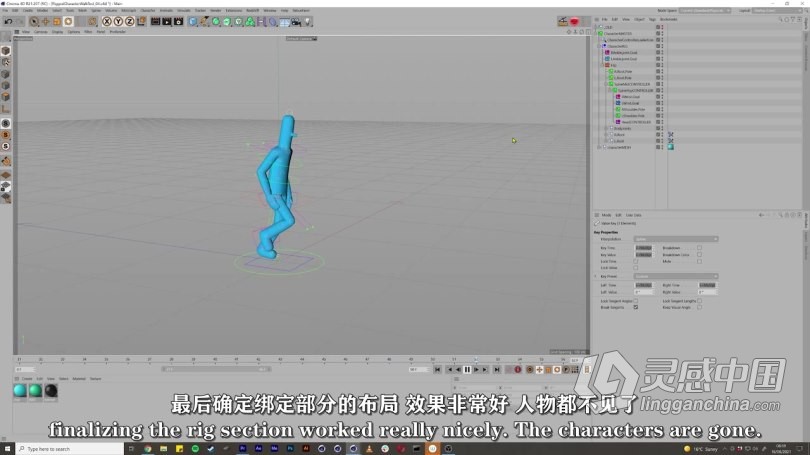Open the Key Preset dropdown
This screenshot has height=455, width=810.
[x=676, y=276]
